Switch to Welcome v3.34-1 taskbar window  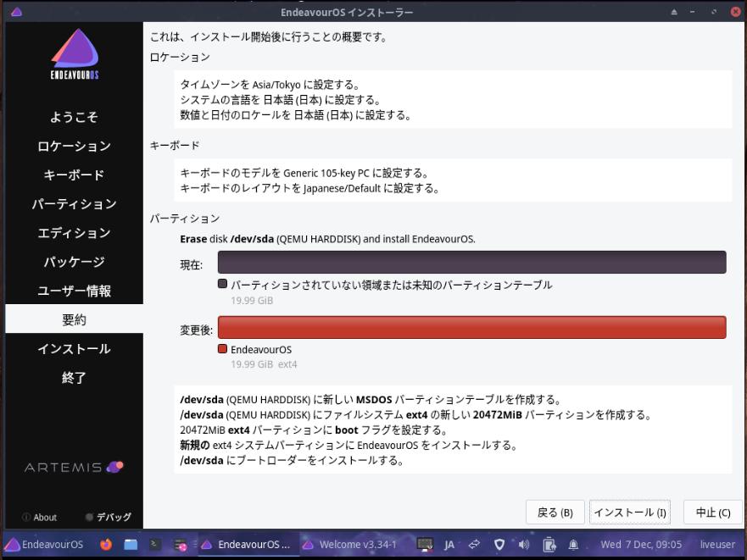pos(349,544)
